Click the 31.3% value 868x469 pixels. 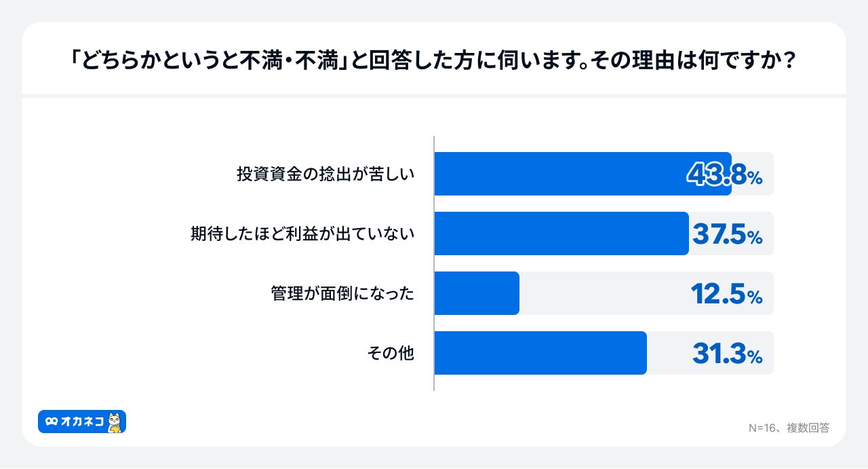(727, 354)
